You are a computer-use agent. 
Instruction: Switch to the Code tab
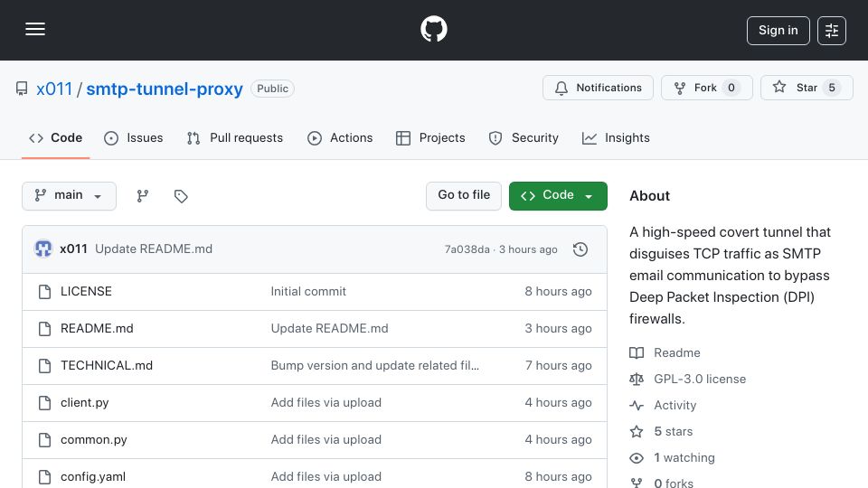(55, 137)
